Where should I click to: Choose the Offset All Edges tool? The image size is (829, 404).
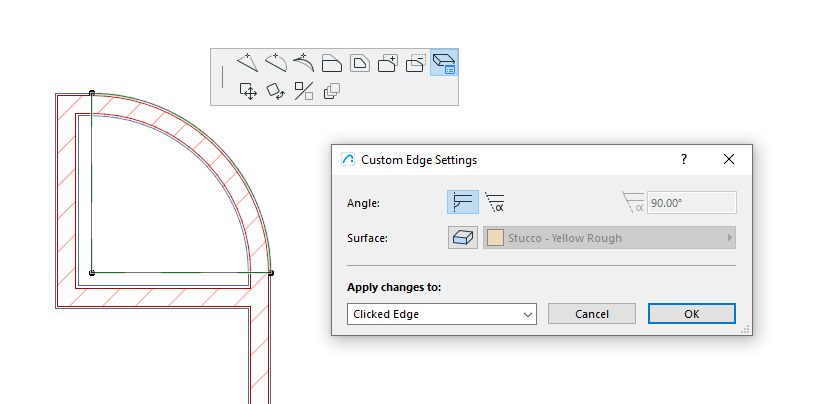click(x=360, y=63)
